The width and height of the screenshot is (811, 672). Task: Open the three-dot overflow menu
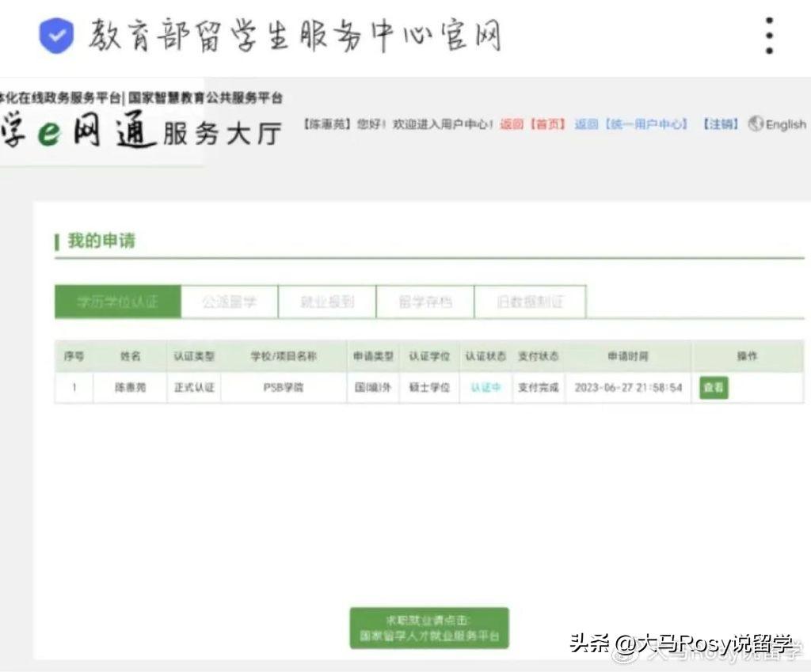[x=768, y=36]
